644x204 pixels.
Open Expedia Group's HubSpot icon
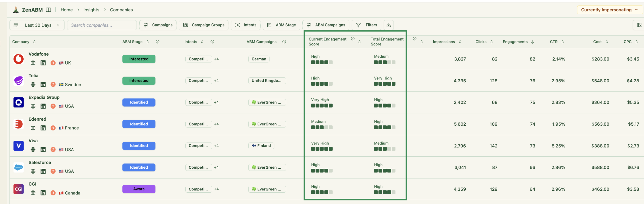pos(53,106)
